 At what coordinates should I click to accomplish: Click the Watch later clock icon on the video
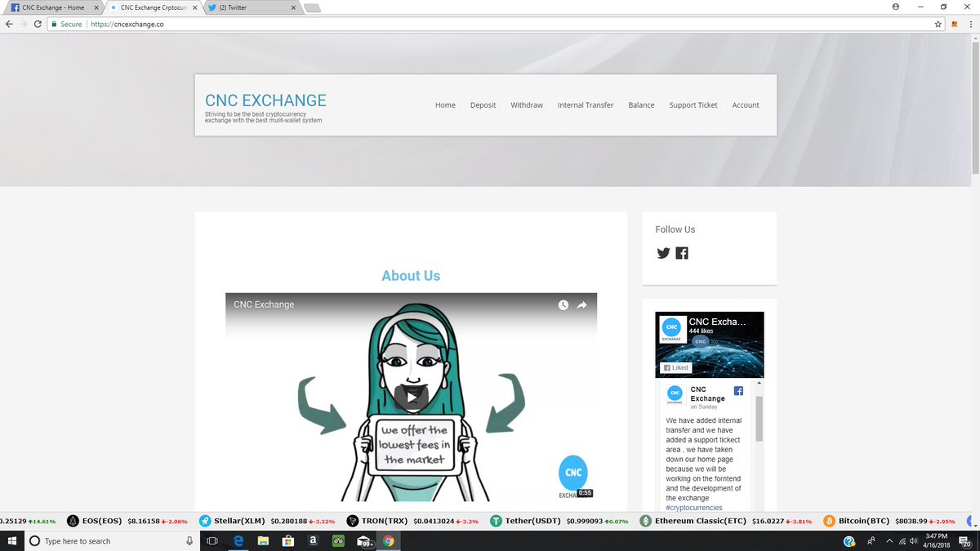coord(563,304)
